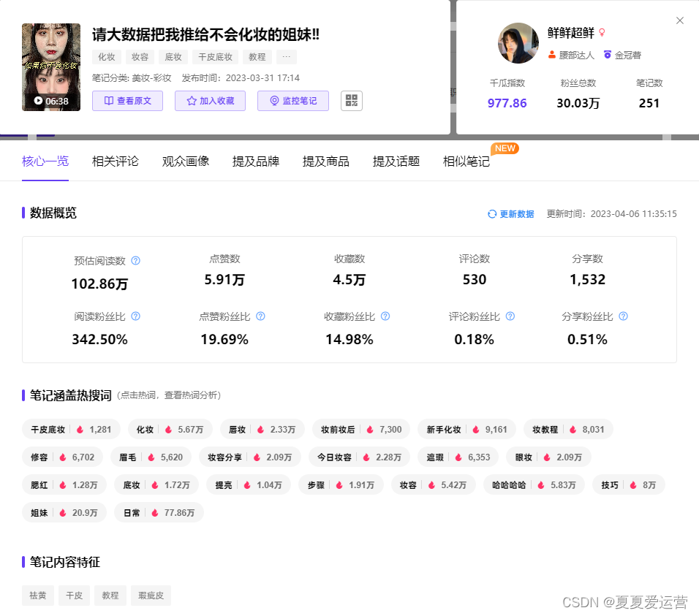The height and width of the screenshot is (616, 699).
Task: Click the help icon beside 分享粉丝比
Action: pyautogui.click(x=624, y=316)
